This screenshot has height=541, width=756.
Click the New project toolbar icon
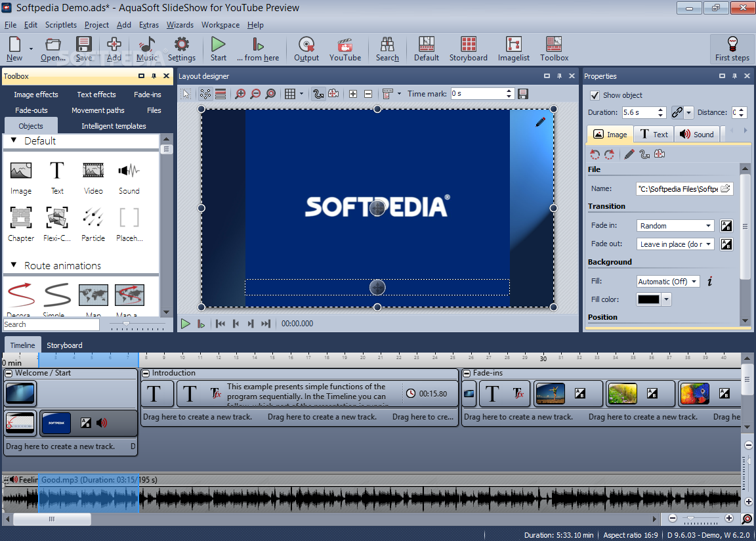(14, 49)
